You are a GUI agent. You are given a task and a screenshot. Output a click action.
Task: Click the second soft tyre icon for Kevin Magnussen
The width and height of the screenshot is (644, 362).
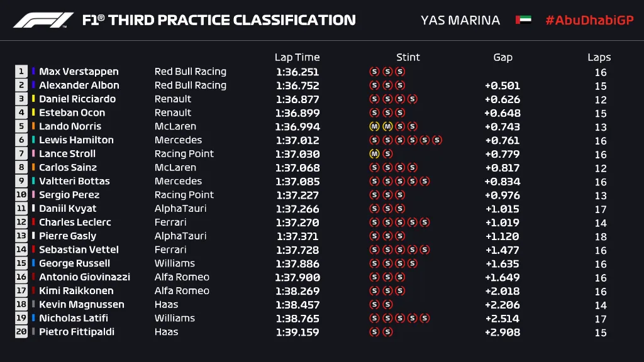(x=387, y=305)
